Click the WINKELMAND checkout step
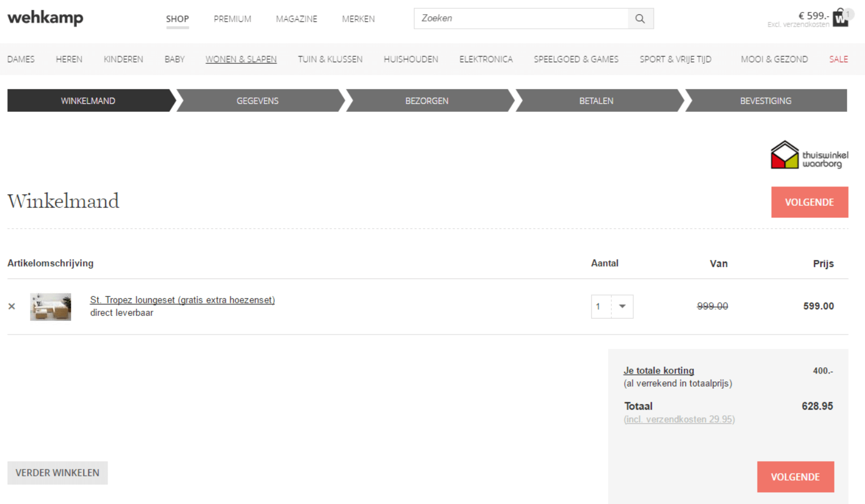 [x=88, y=101]
